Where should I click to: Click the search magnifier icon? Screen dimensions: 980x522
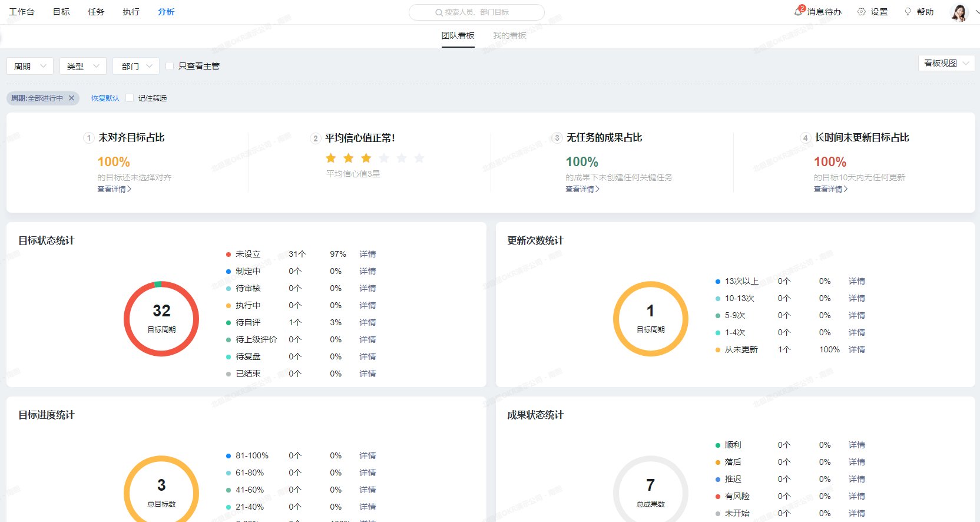439,12
